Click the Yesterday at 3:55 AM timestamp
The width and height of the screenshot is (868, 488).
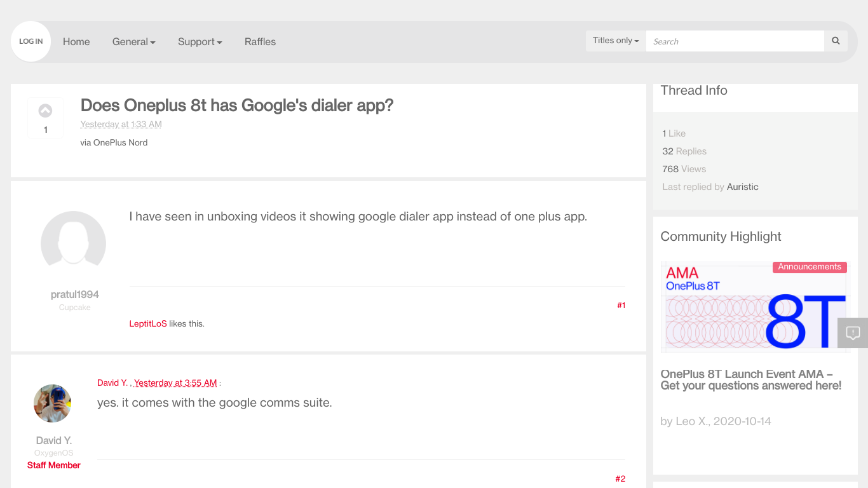[175, 383]
